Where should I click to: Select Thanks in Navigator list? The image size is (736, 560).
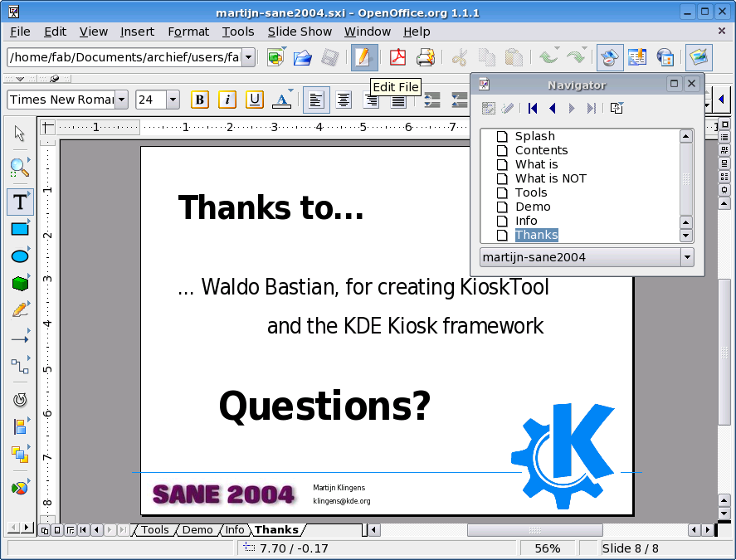(537, 235)
